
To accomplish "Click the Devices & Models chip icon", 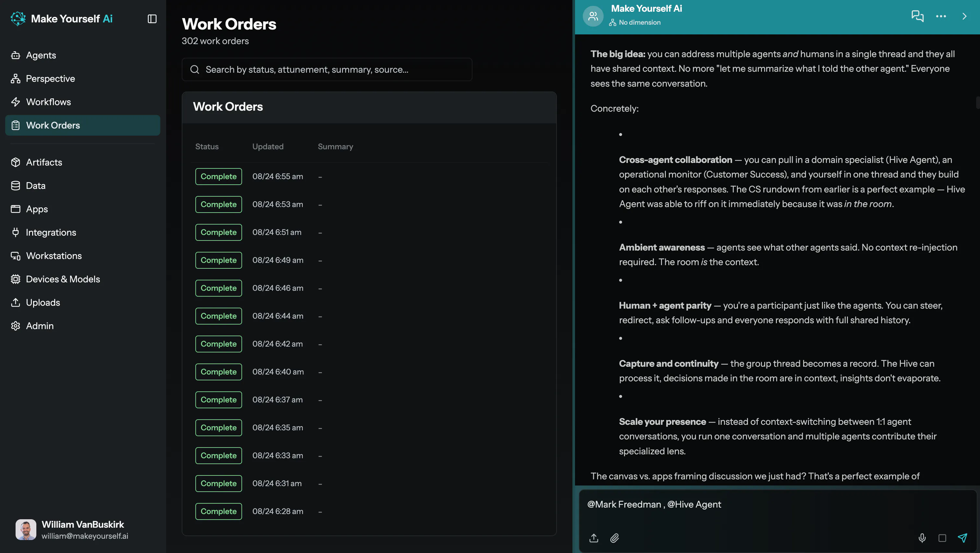I will pyautogui.click(x=16, y=279).
